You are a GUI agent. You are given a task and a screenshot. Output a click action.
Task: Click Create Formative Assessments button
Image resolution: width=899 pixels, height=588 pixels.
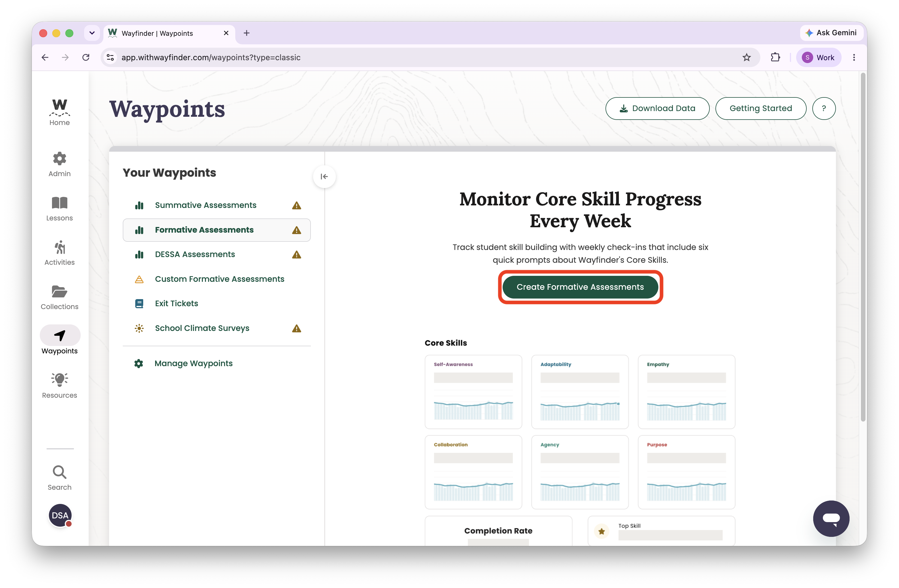click(580, 287)
